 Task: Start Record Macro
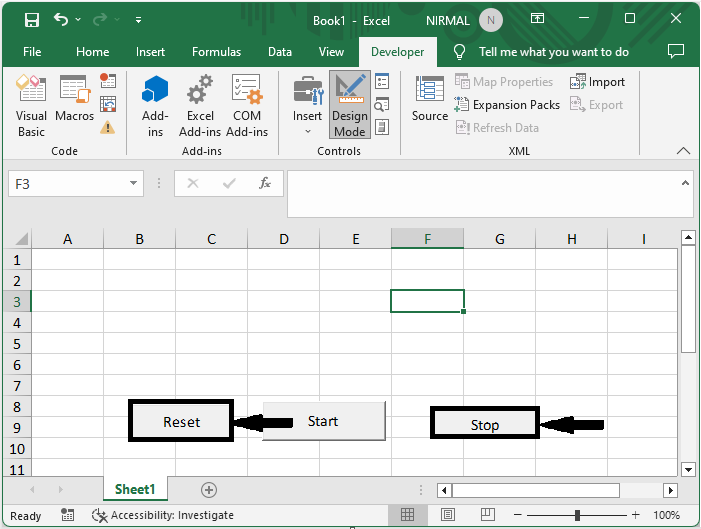click(108, 81)
